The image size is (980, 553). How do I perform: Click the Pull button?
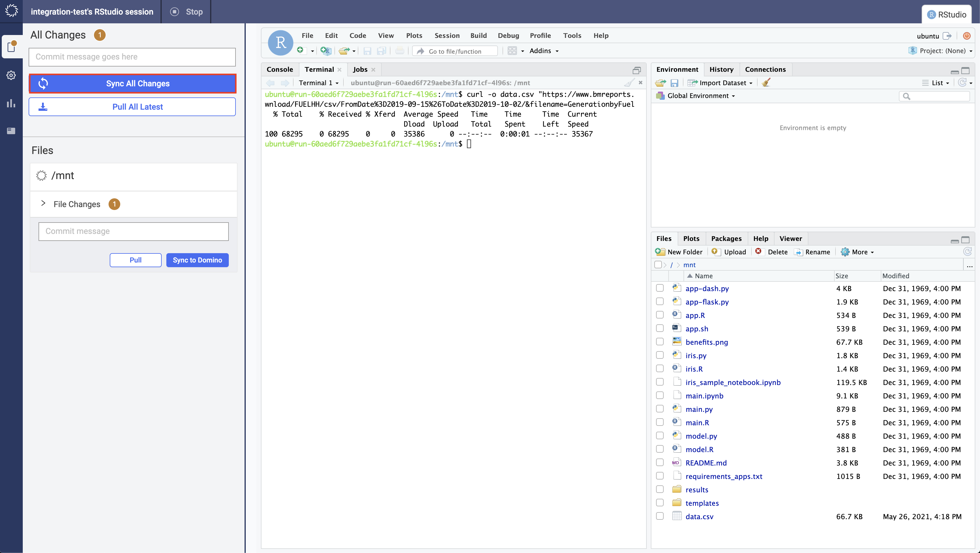pos(135,260)
